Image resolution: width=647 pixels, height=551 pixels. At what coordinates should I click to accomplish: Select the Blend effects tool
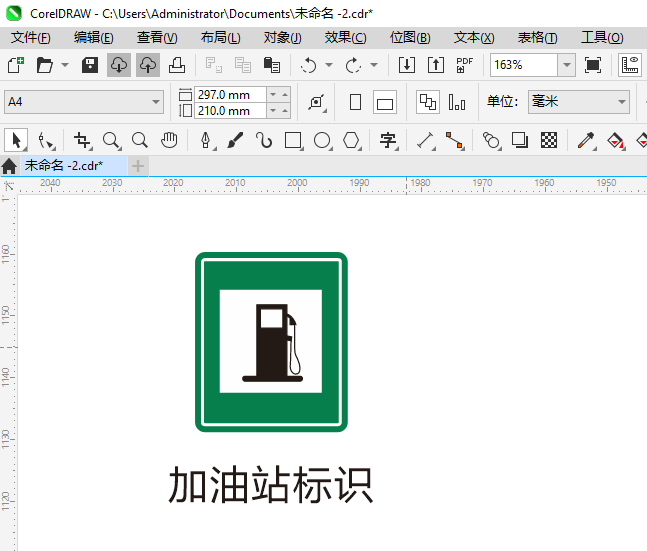point(491,140)
